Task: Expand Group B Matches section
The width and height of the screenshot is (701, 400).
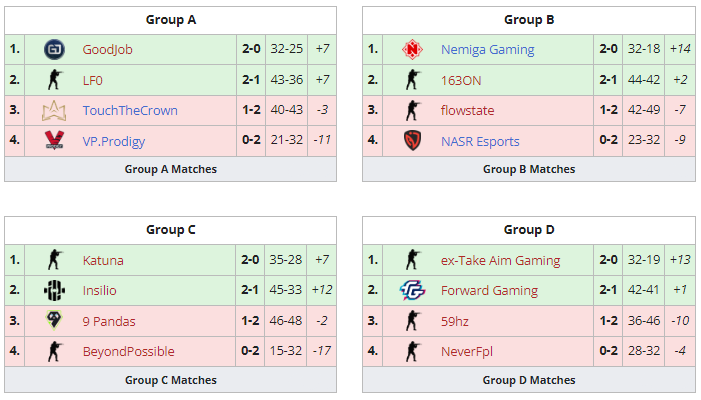Action: click(x=529, y=169)
